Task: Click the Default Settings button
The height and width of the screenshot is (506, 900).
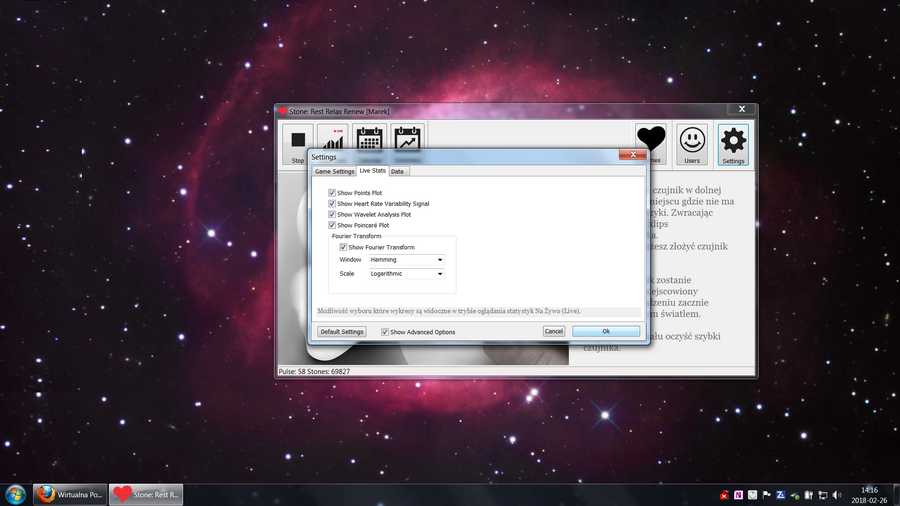Action: (x=342, y=331)
